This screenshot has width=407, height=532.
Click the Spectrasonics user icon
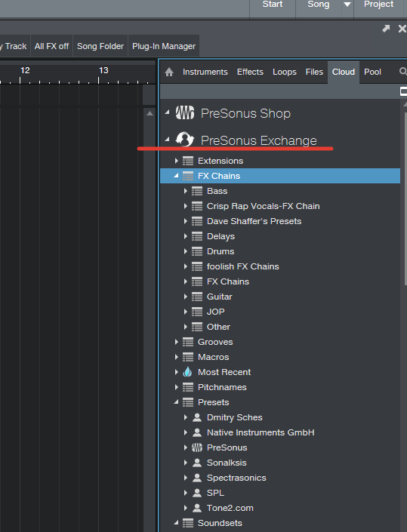(x=197, y=478)
